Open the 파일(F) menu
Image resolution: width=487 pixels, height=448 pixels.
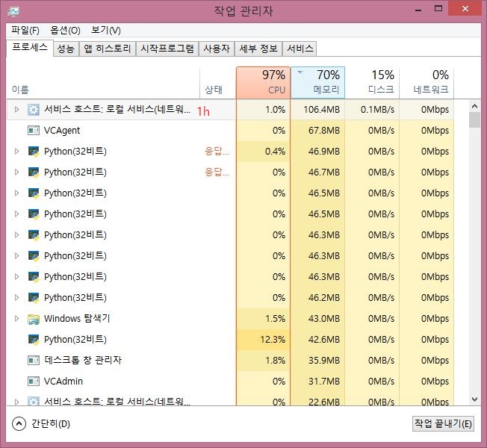coord(25,30)
